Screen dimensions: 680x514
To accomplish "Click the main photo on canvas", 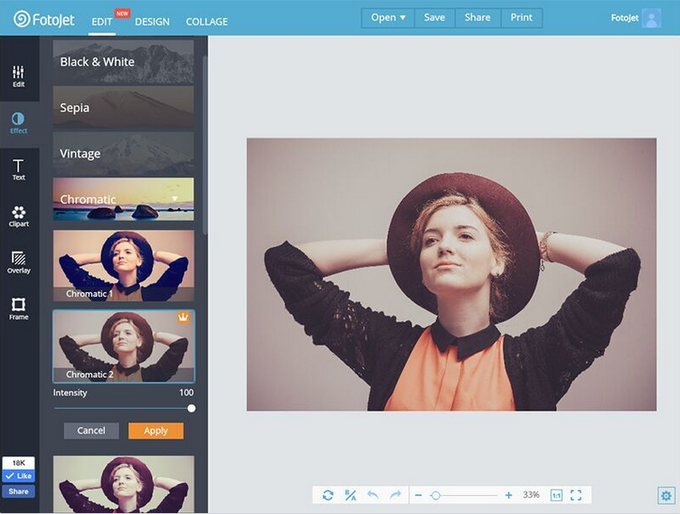I will point(451,274).
